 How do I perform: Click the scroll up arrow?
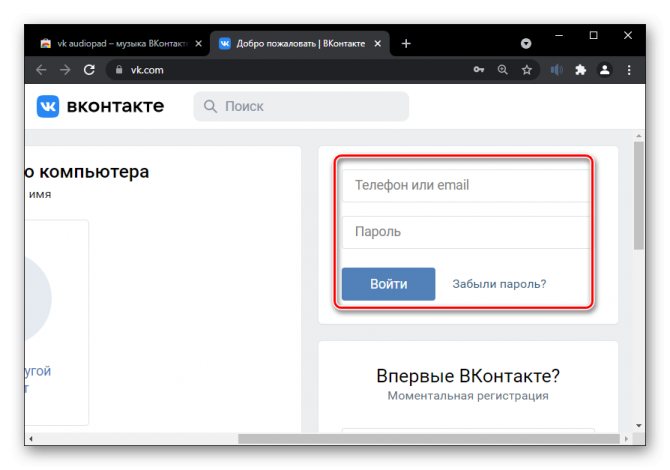click(x=639, y=136)
